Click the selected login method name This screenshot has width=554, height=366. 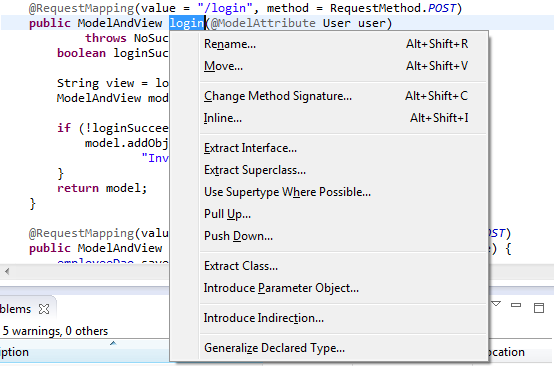[x=187, y=23]
